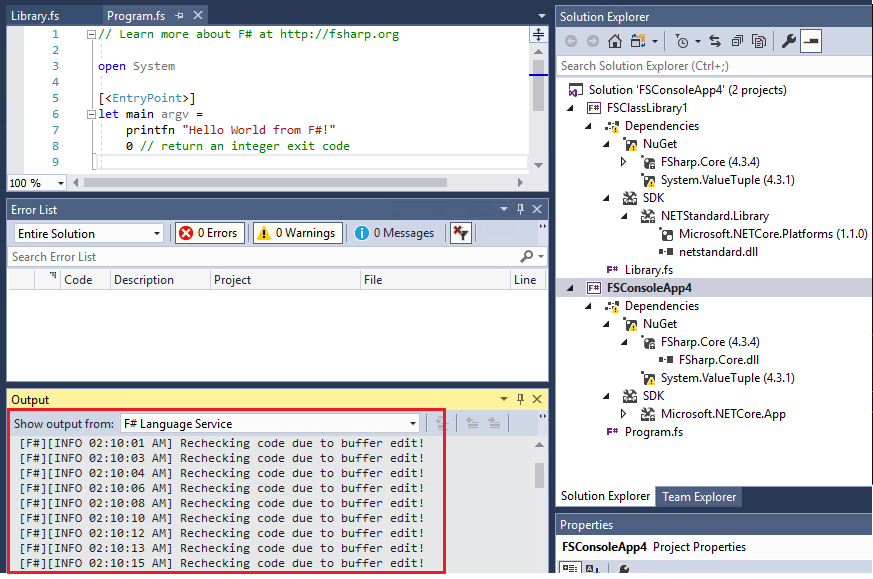Switch to the Team Explorer tab

coord(698,495)
